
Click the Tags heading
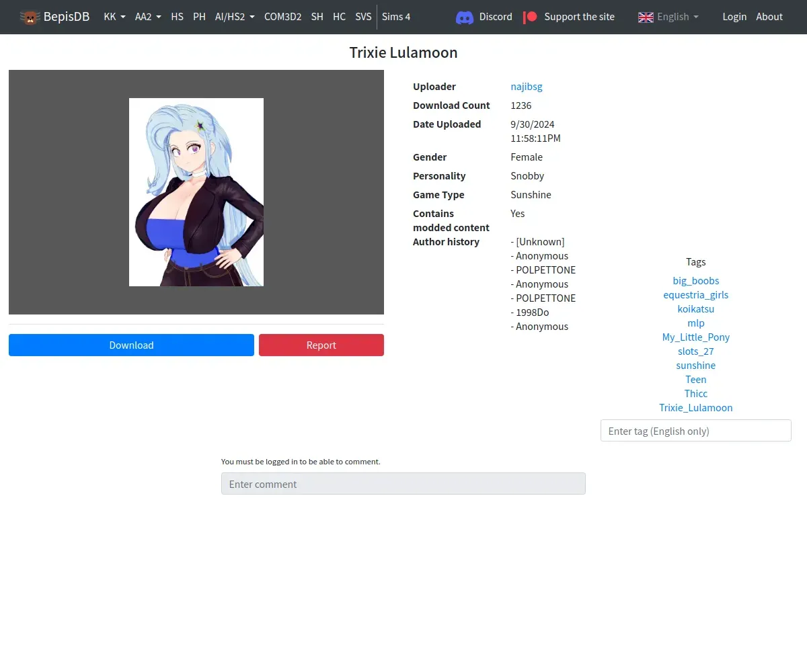(x=696, y=262)
